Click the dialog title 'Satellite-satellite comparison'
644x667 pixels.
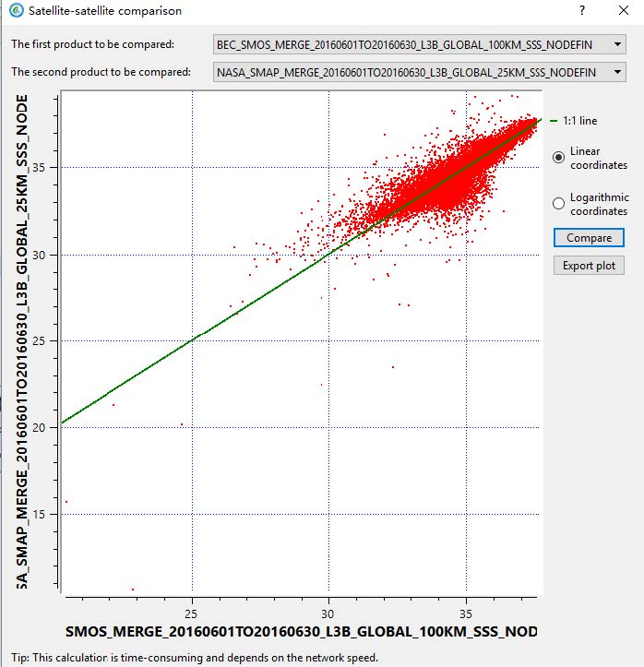[x=105, y=11]
